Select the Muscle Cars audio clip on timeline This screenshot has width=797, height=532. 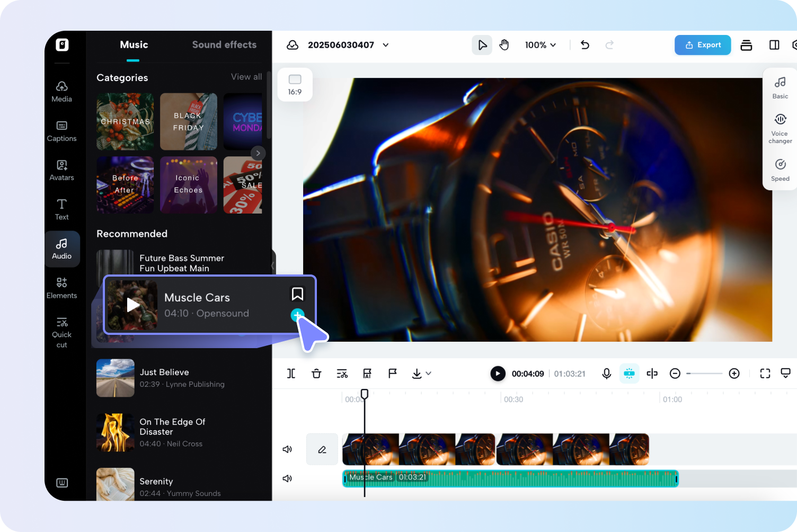click(x=510, y=478)
